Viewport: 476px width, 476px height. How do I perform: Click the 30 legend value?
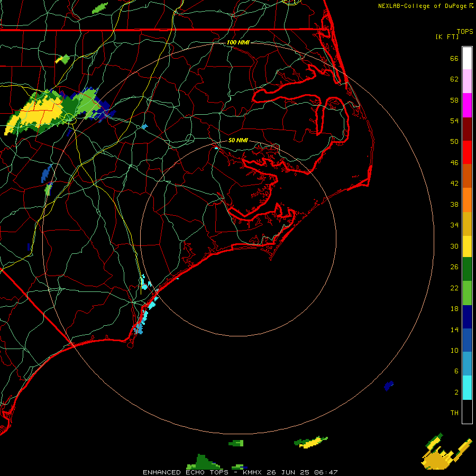(x=454, y=246)
